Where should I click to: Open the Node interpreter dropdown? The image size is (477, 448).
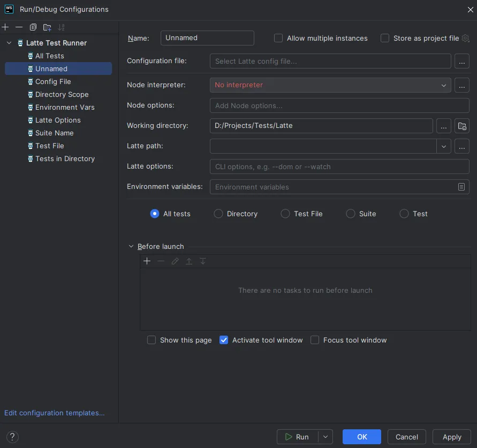click(x=444, y=85)
